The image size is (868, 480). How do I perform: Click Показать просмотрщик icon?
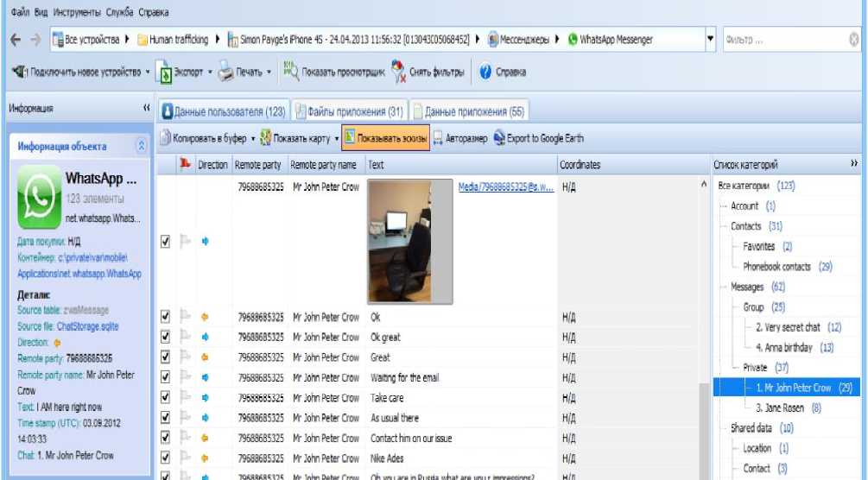pos(290,72)
